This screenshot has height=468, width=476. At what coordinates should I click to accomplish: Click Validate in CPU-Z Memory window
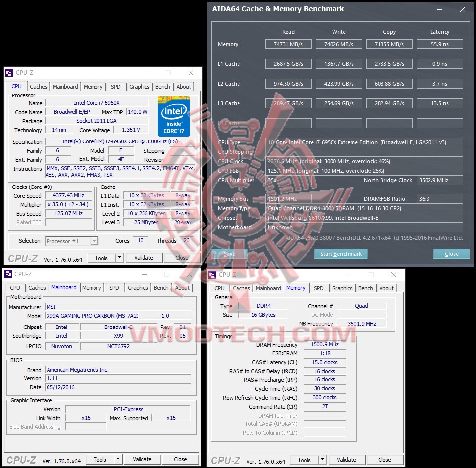[346, 460]
